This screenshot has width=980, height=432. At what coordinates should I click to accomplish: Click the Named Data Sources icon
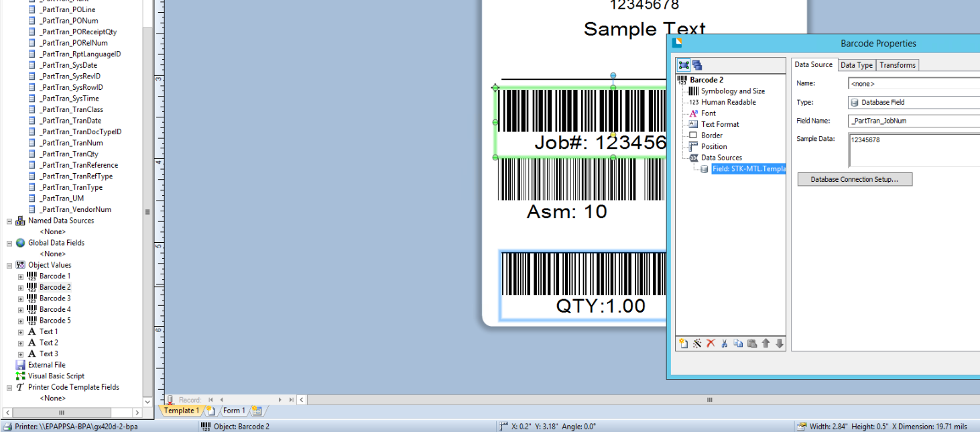click(x=20, y=221)
